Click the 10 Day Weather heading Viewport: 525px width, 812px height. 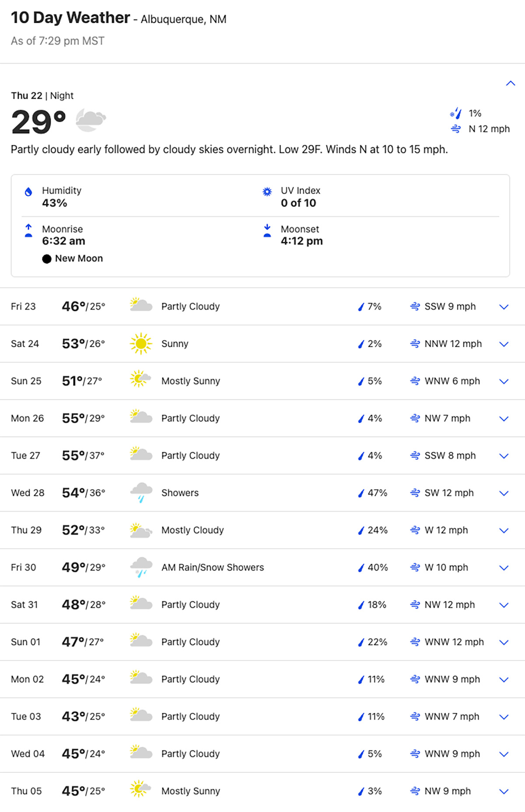pyautogui.click(x=70, y=18)
